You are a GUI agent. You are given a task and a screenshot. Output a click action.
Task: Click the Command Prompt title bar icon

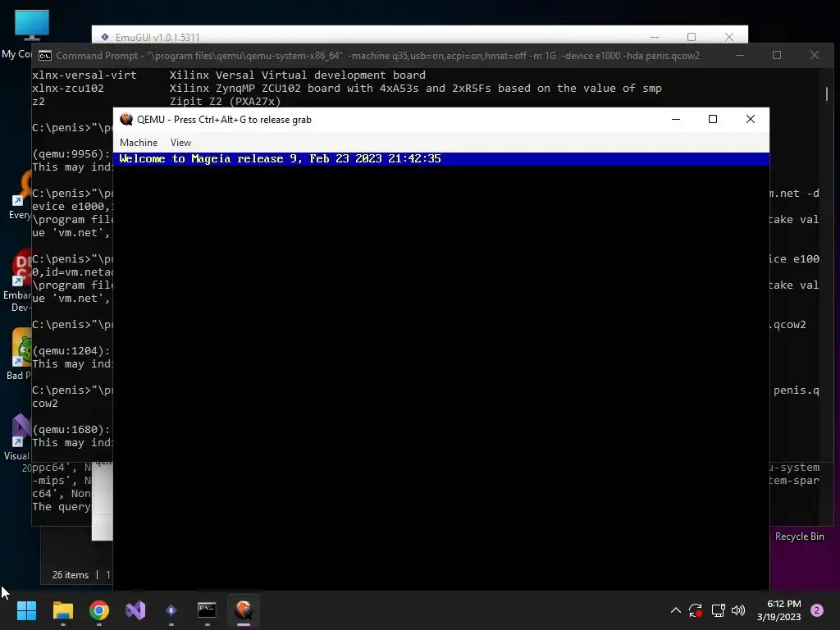pos(45,56)
